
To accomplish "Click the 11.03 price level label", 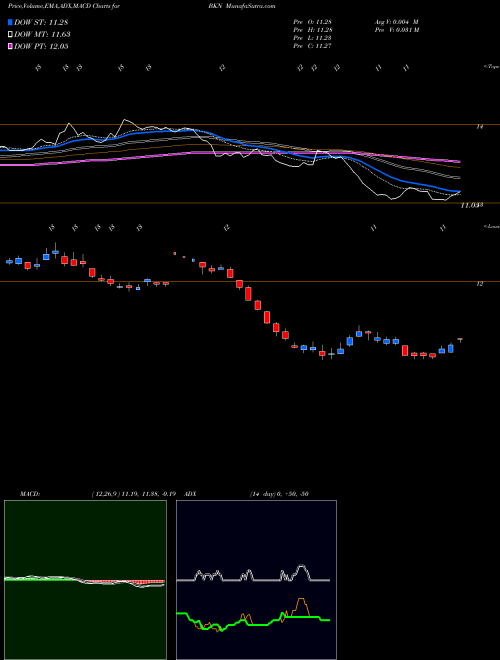I will [x=471, y=205].
